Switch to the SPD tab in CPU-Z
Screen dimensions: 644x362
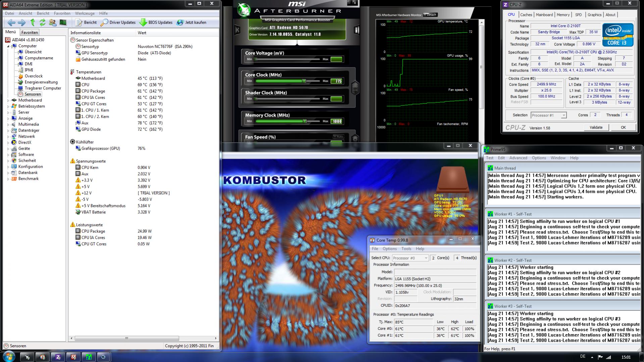point(578,15)
